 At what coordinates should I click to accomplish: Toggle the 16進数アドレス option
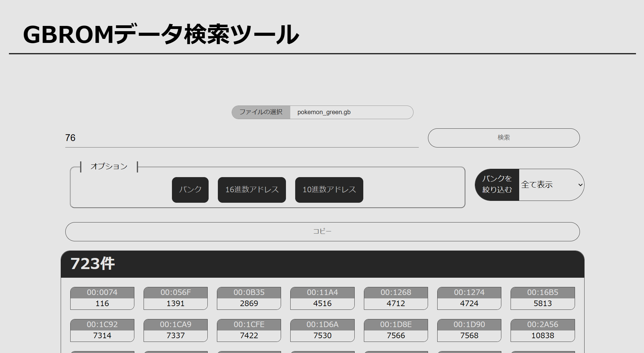[x=252, y=189]
